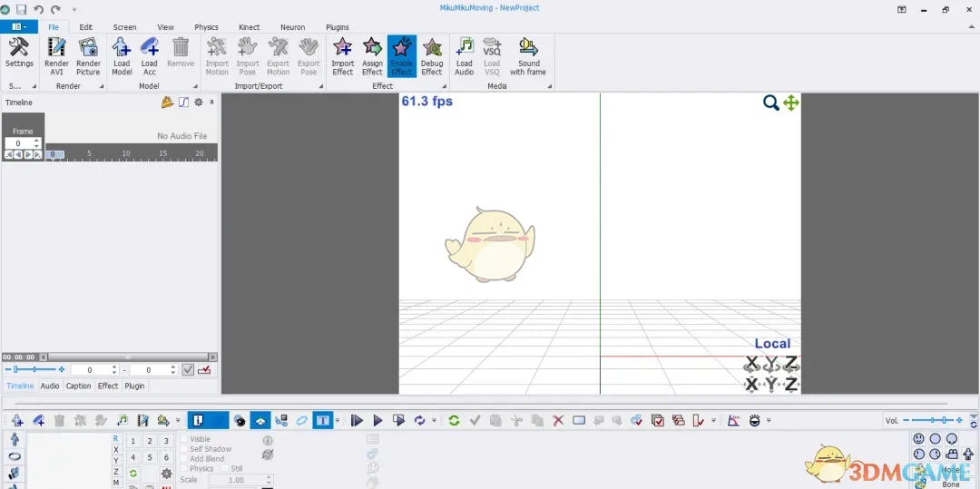Toggle the Still checkbox
Image resolution: width=980 pixels, height=489 pixels.
(x=225, y=468)
